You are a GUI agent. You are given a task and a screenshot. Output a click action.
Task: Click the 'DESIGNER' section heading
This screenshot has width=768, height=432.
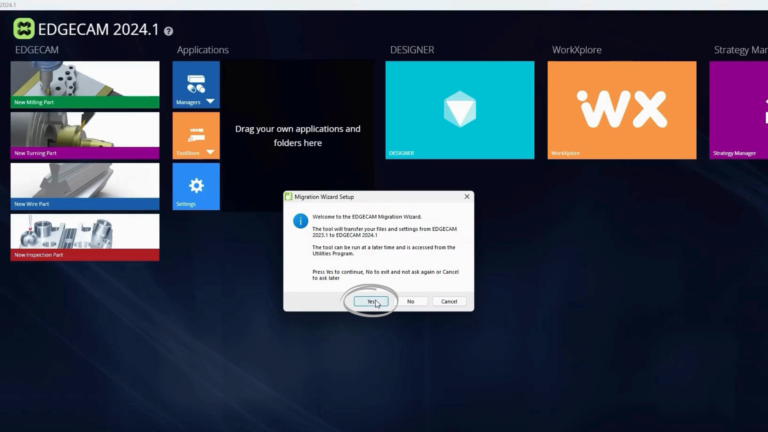point(412,50)
